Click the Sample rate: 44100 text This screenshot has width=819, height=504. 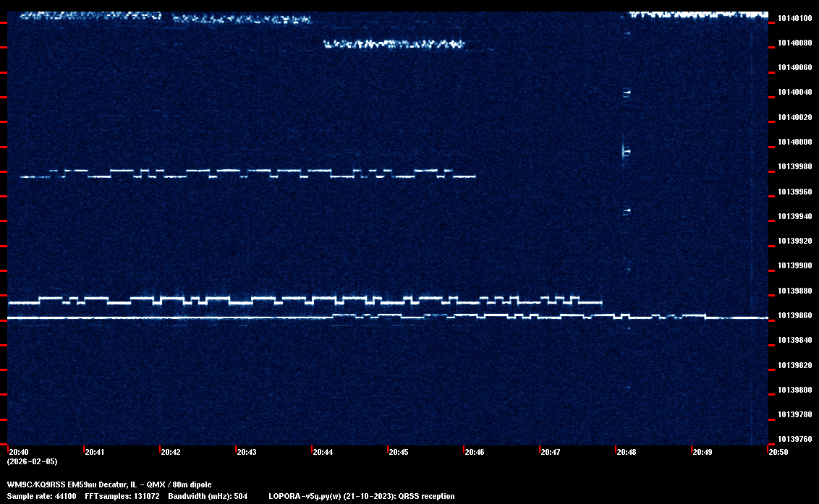(41, 497)
